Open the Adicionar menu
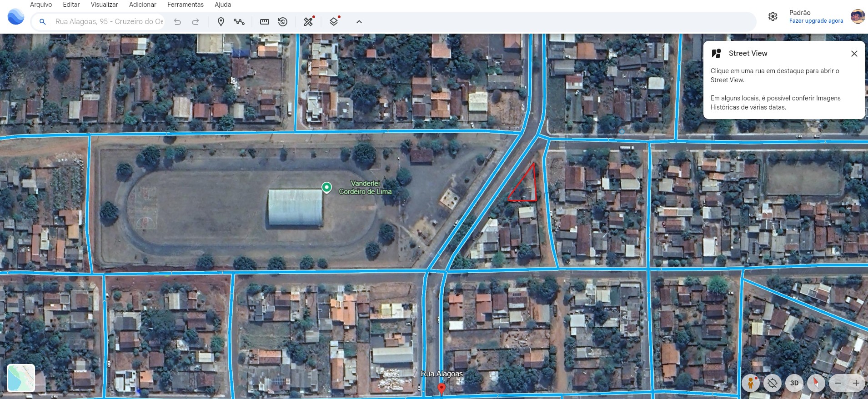This screenshot has height=399, width=868. (143, 5)
